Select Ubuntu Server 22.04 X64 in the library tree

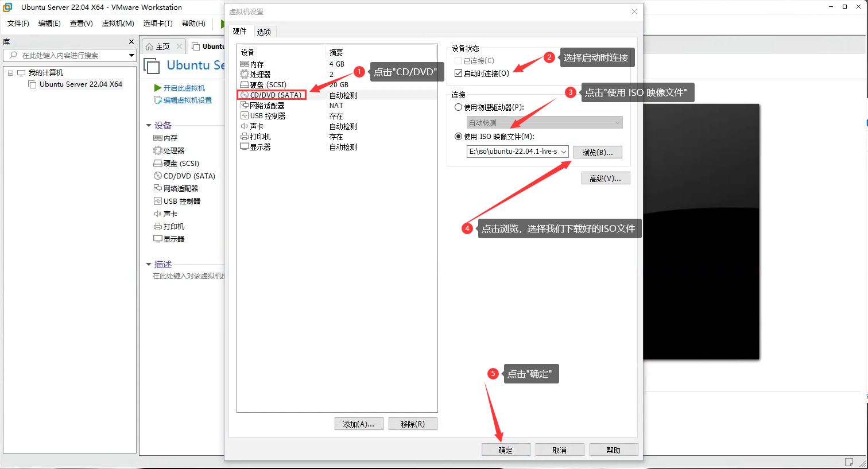[81, 84]
